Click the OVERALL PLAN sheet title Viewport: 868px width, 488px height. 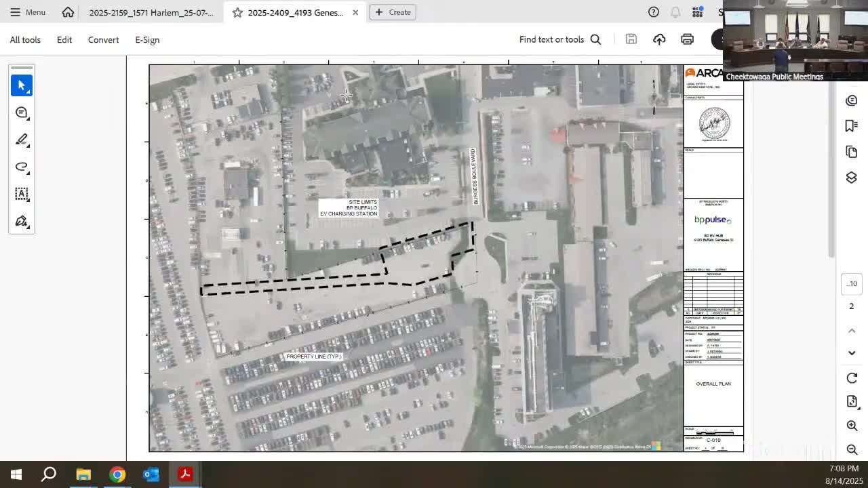point(713,384)
